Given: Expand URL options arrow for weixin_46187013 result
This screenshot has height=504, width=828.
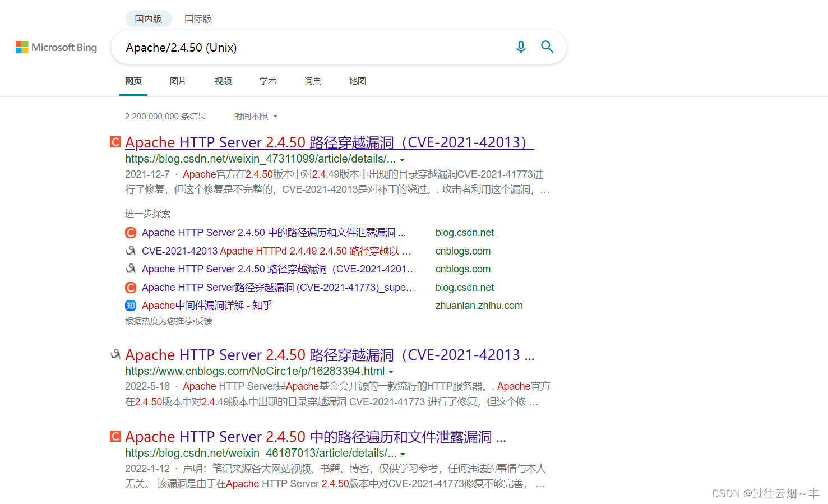Looking at the screenshot, I should coord(403,454).
